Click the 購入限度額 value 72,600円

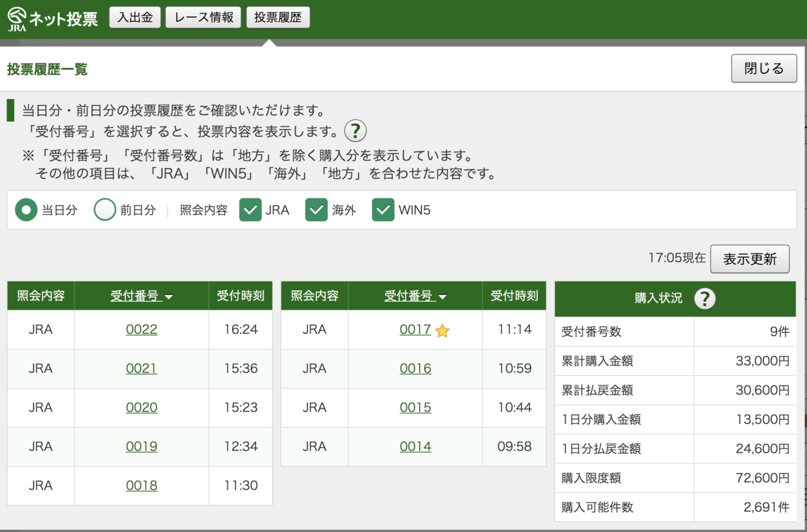763,478
